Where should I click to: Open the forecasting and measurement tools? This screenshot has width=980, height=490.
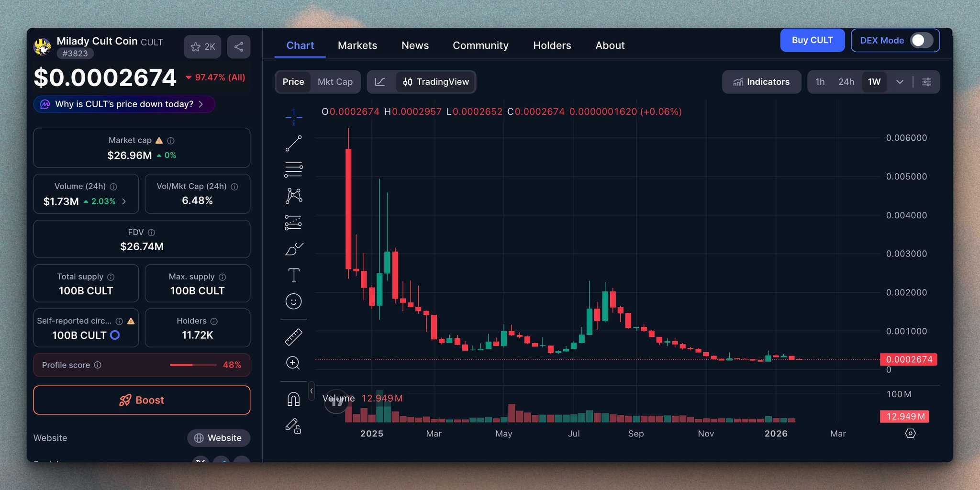point(293,223)
